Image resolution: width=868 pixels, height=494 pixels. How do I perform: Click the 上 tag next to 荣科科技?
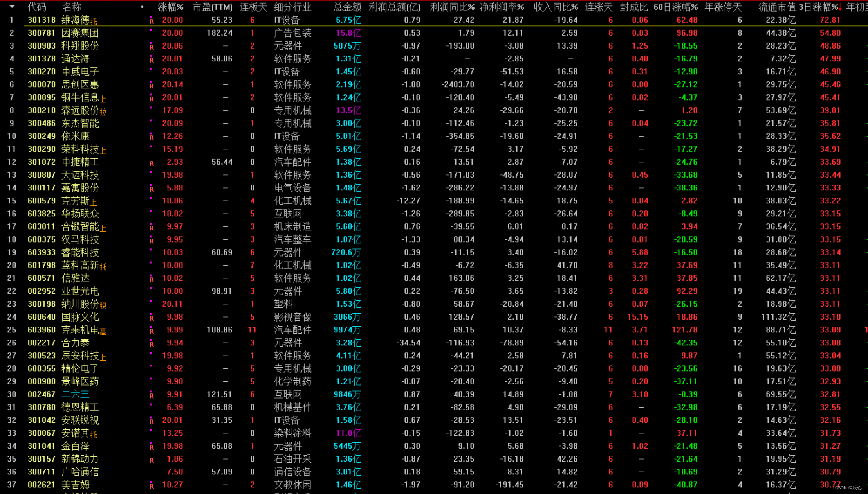(103, 151)
